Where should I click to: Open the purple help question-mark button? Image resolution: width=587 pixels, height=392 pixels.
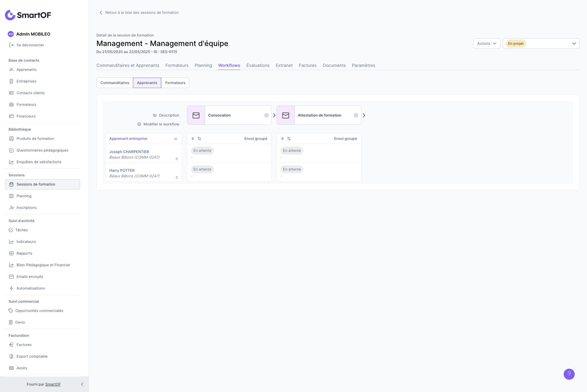[569, 374]
